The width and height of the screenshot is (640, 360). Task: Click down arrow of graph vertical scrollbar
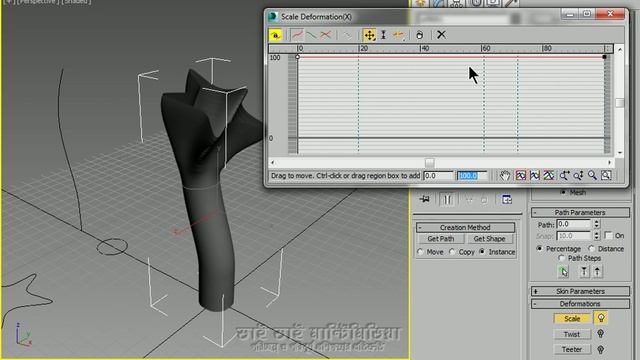pos(620,153)
